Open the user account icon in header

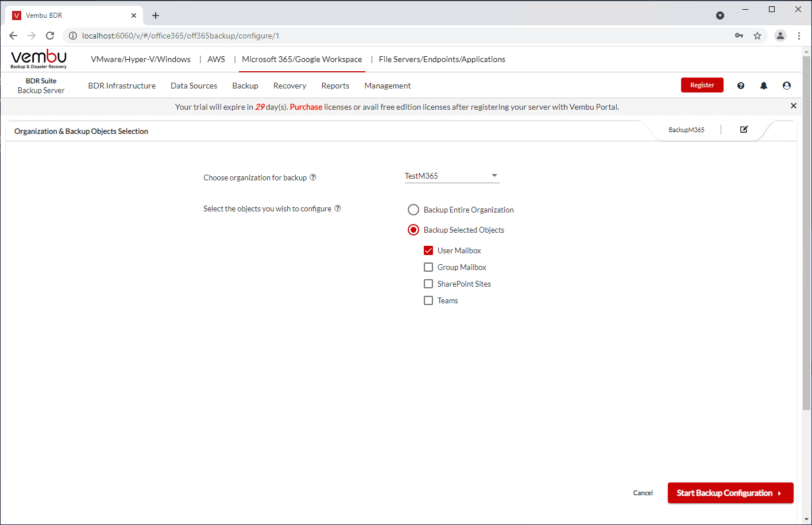(787, 86)
